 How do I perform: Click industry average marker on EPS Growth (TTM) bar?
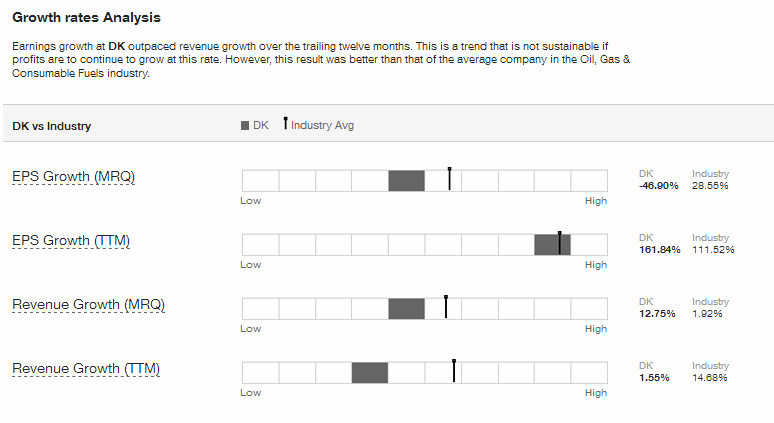pyautogui.click(x=560, y=242)
